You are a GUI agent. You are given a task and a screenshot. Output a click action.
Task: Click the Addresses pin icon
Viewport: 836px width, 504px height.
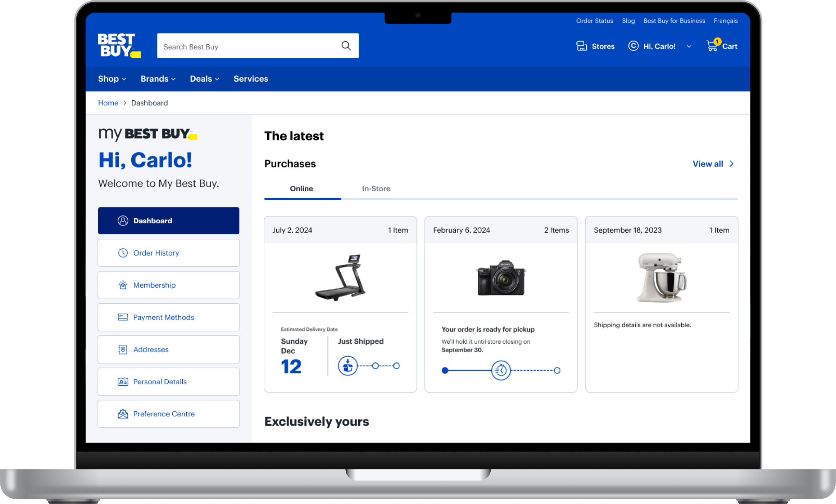coord(123,349)
